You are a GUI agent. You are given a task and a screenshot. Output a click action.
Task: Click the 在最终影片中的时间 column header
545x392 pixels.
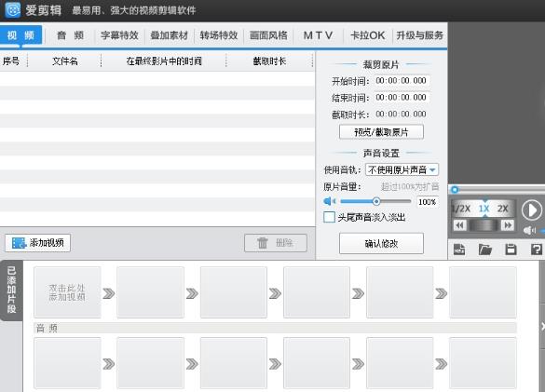[x=164, y=61]
